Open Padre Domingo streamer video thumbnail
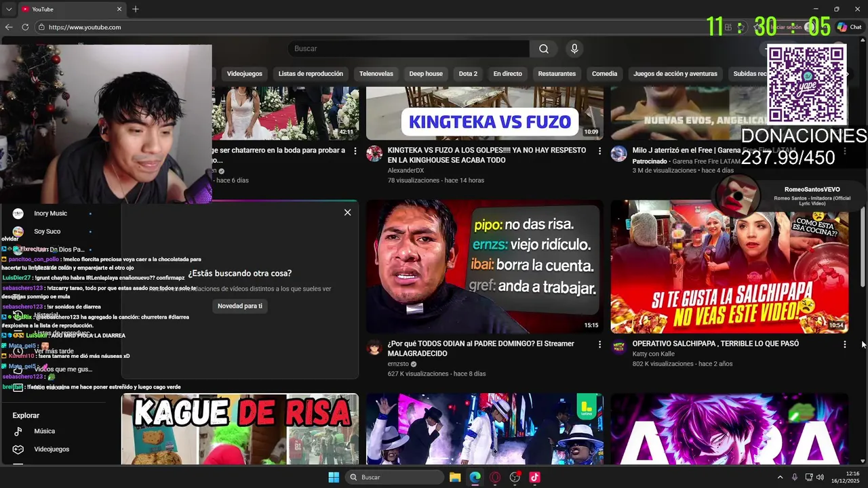The height and width of the screenshot is (488, 868). [485, 266]
